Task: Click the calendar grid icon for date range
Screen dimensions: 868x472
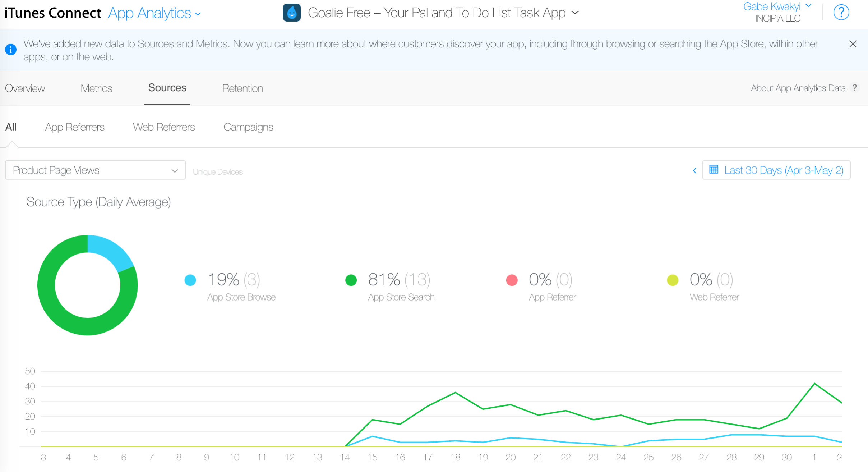Action: click(715, 170)
